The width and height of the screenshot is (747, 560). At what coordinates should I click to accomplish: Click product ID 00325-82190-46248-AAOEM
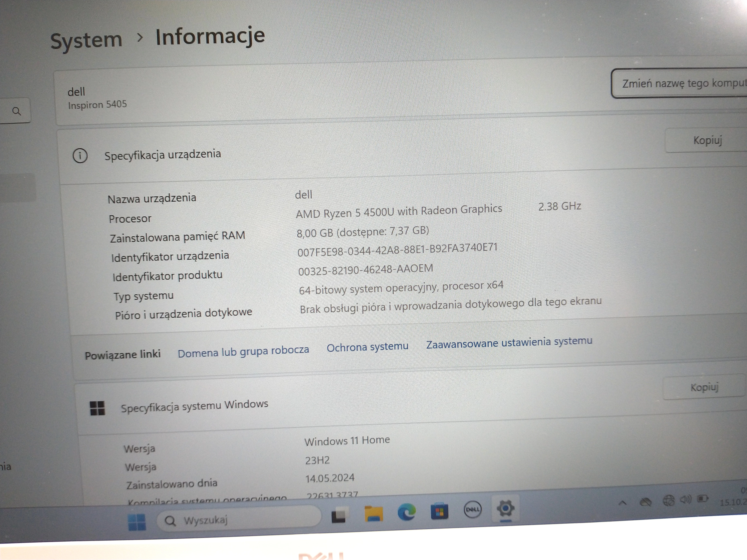[365, 269]
